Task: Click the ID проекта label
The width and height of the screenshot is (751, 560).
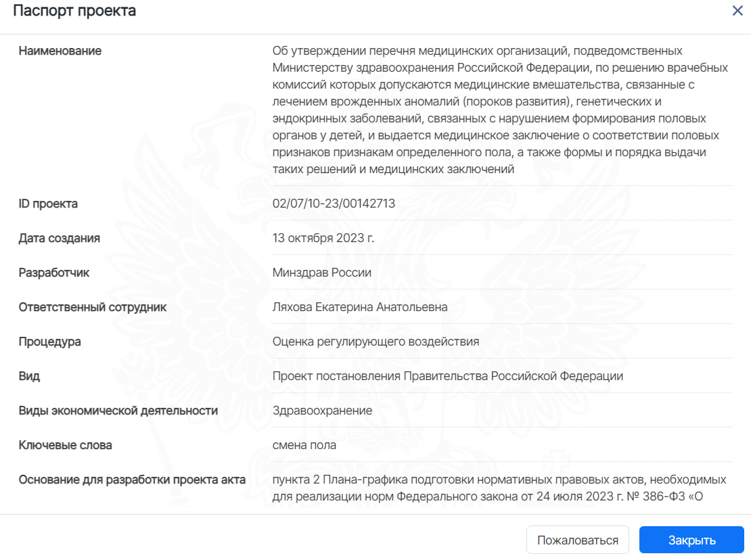Action: click(48, 204)
